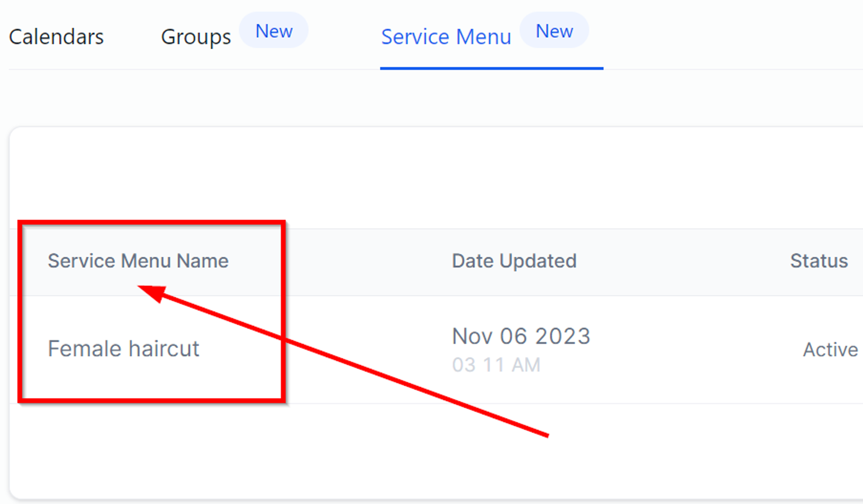Screen dimensions: 863x504
Task: Switch to the Calendars tab
Action: pyautogui.click(x=56, y=37)
